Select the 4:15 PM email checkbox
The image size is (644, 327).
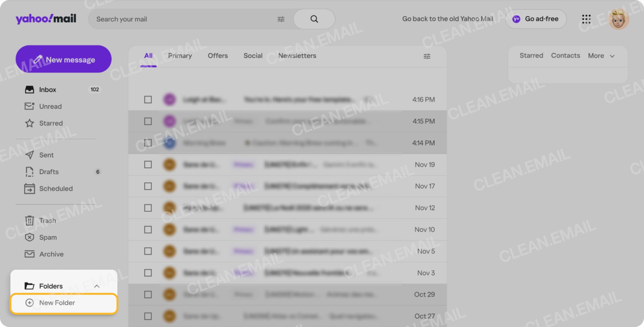148,121
